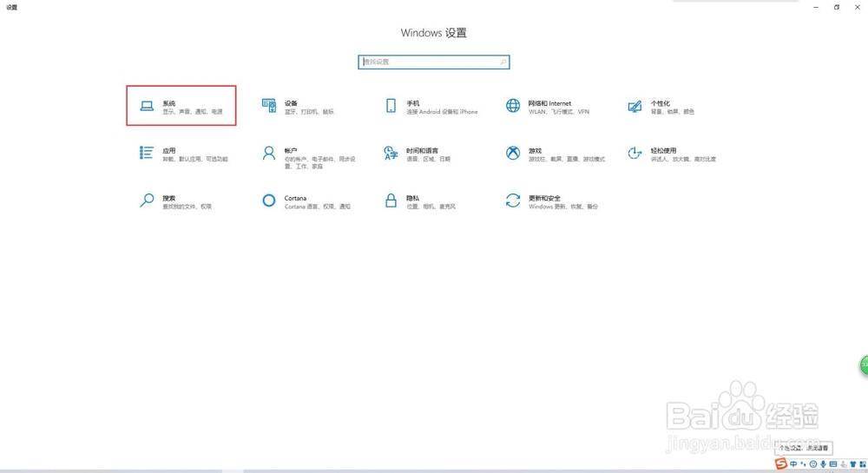868x473 pixels.
Task: Open the 搜索 (Search) settings tile
Action: [175, 200]
